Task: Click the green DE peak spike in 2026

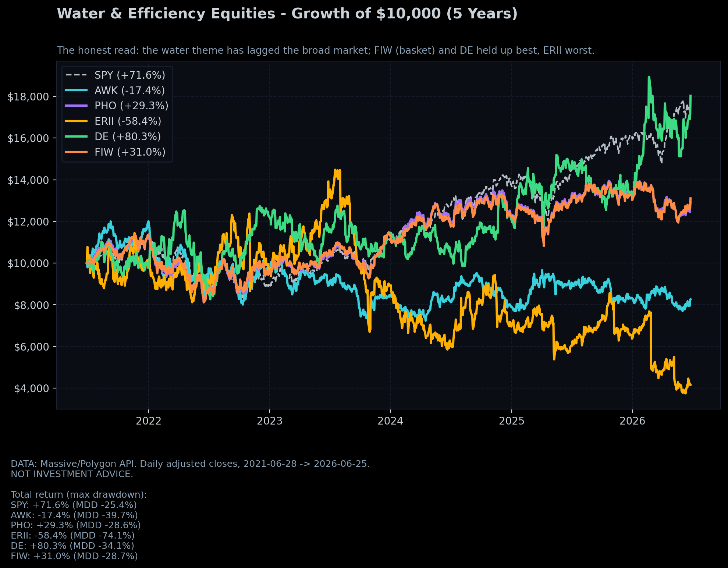Action: coord(649,78)
